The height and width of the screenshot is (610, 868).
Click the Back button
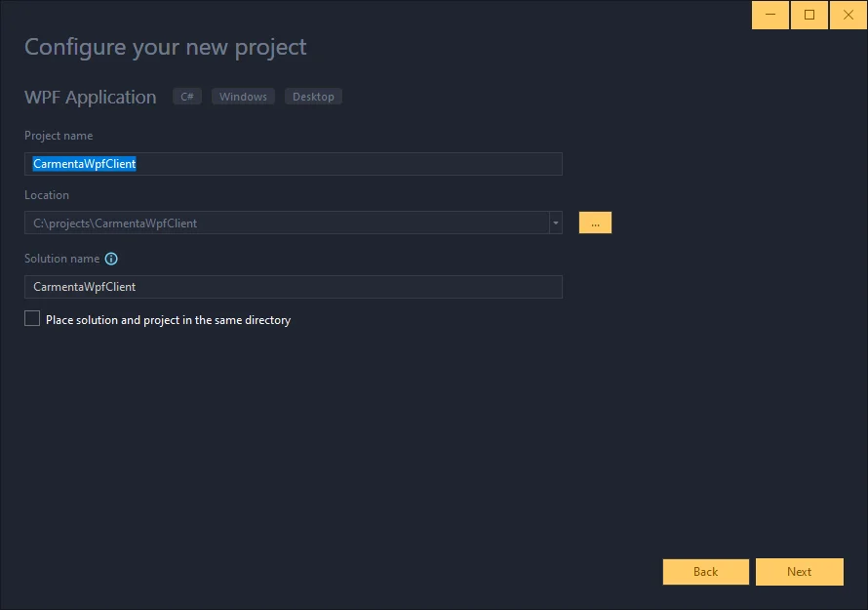coord(705,572)
